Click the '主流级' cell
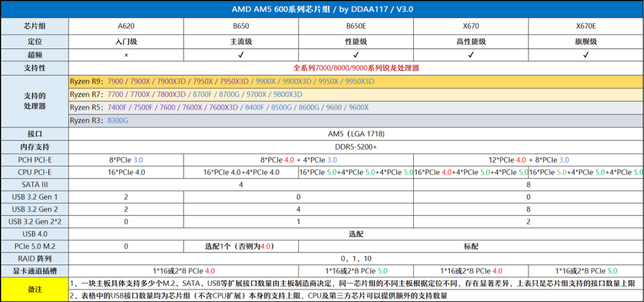644x302 pixels. click(241, 42)
